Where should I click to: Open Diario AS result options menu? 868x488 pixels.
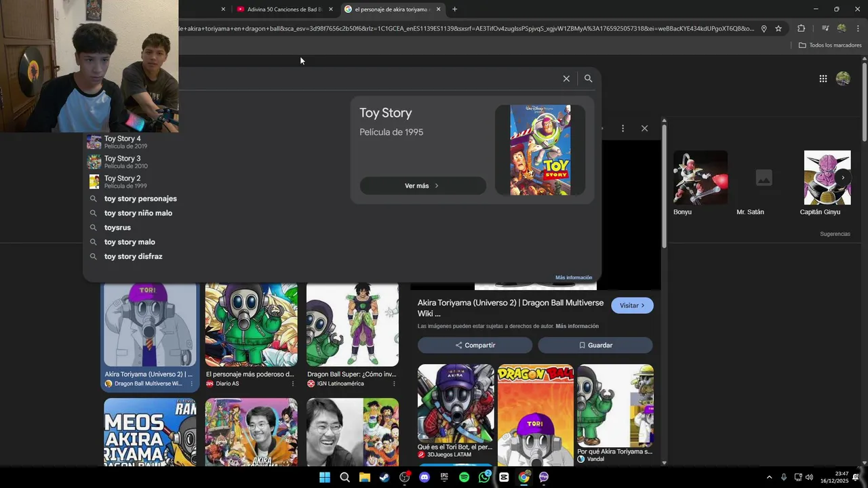(x=293, y=384)
